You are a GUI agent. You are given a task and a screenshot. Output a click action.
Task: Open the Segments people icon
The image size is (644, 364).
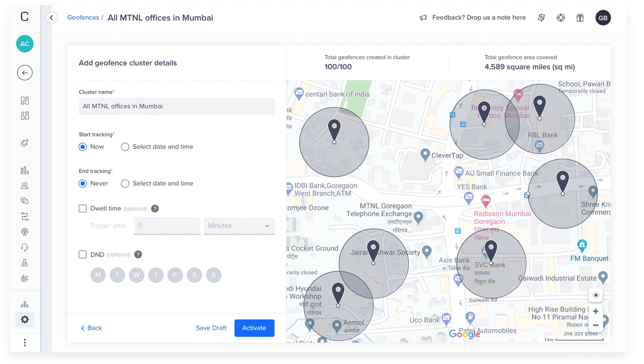[x=25, y=186]
